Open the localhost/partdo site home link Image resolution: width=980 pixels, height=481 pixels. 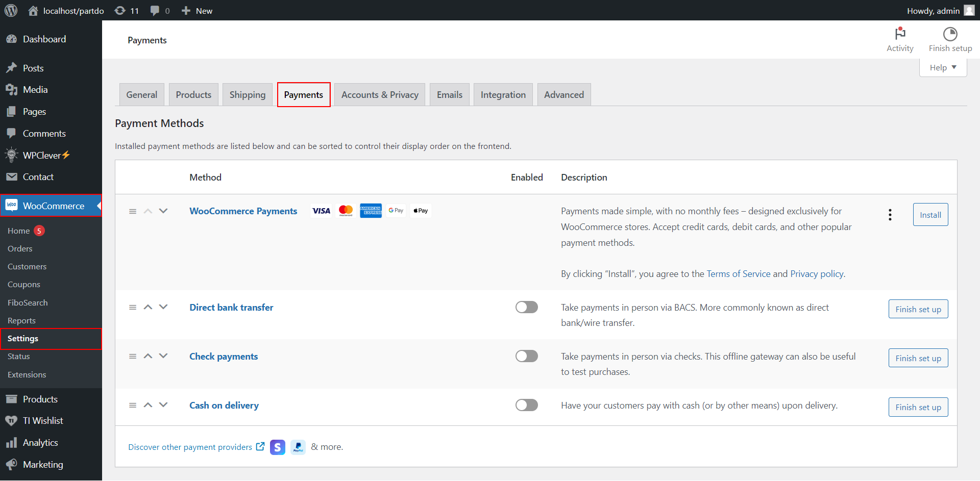pyautogui.click(x=66, y=11)
